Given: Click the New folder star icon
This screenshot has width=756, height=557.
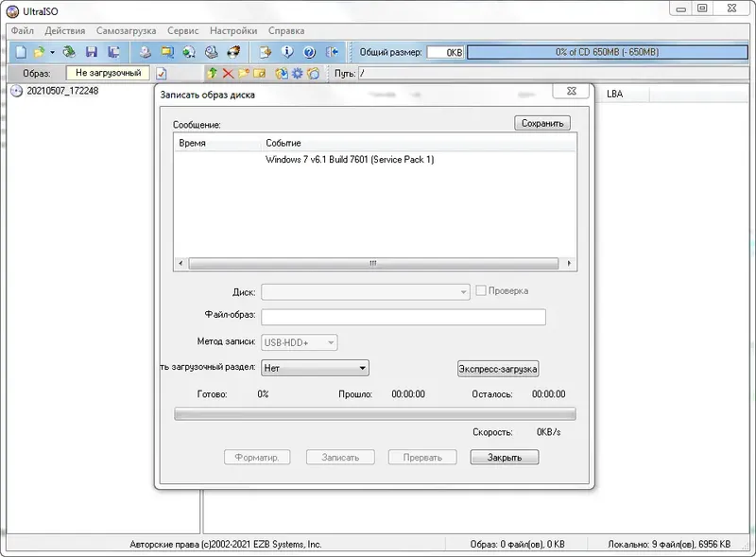Looking at the screenshot, I should click(x=244, y=74).
